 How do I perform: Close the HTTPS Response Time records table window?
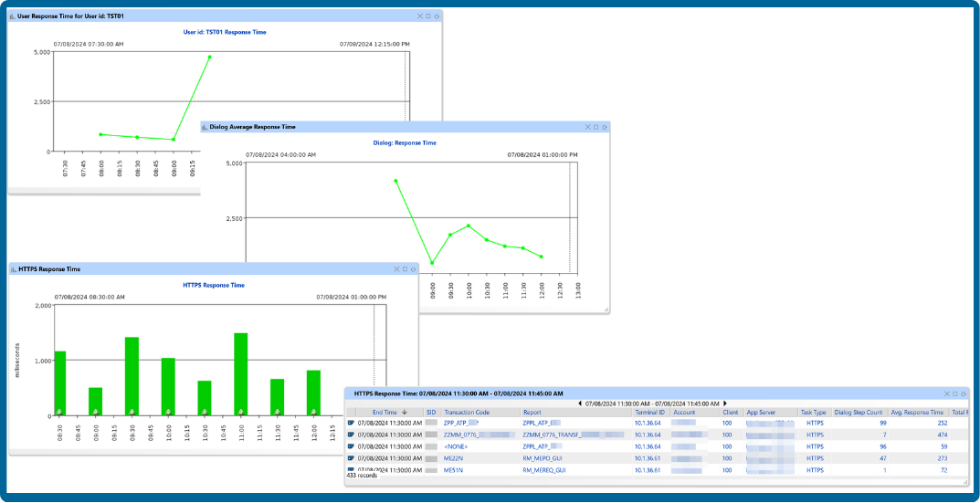click(948, 393)
